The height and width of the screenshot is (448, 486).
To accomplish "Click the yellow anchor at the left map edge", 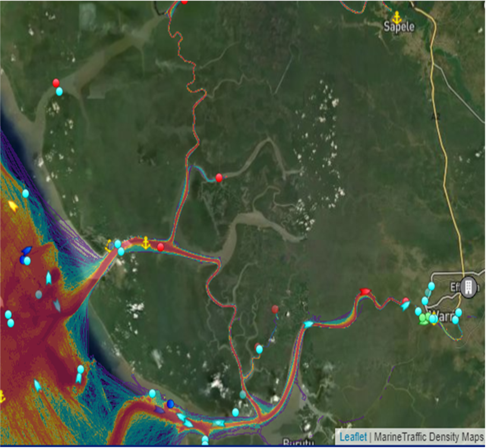I will (x=2, y=396).
